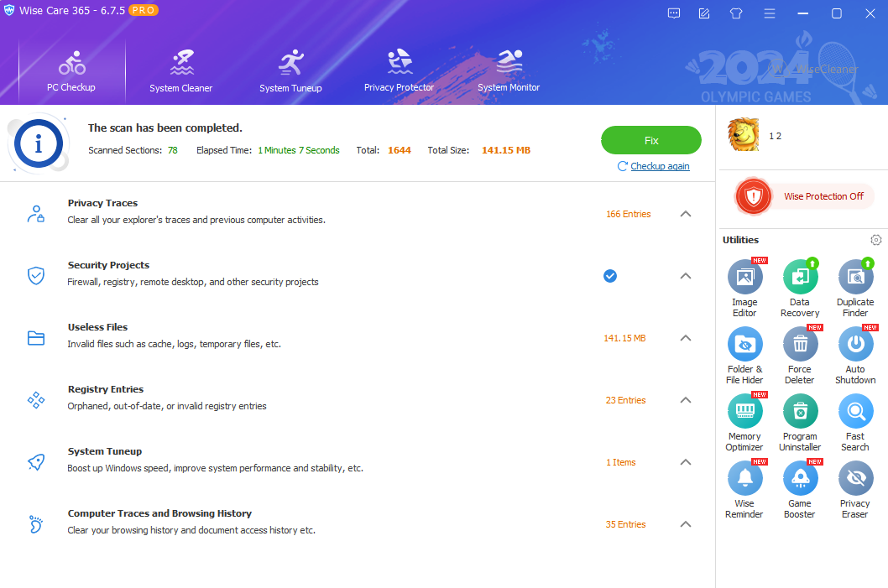The image size is (888, 588).
Task: Collapse the System Tuneup section chevron
Action: click(685, 462)
